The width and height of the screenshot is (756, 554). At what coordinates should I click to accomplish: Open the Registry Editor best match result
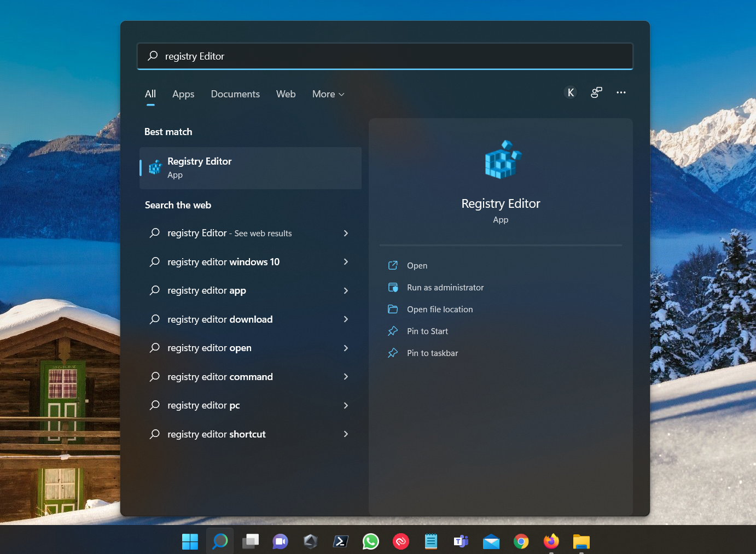tap(251, 168)
